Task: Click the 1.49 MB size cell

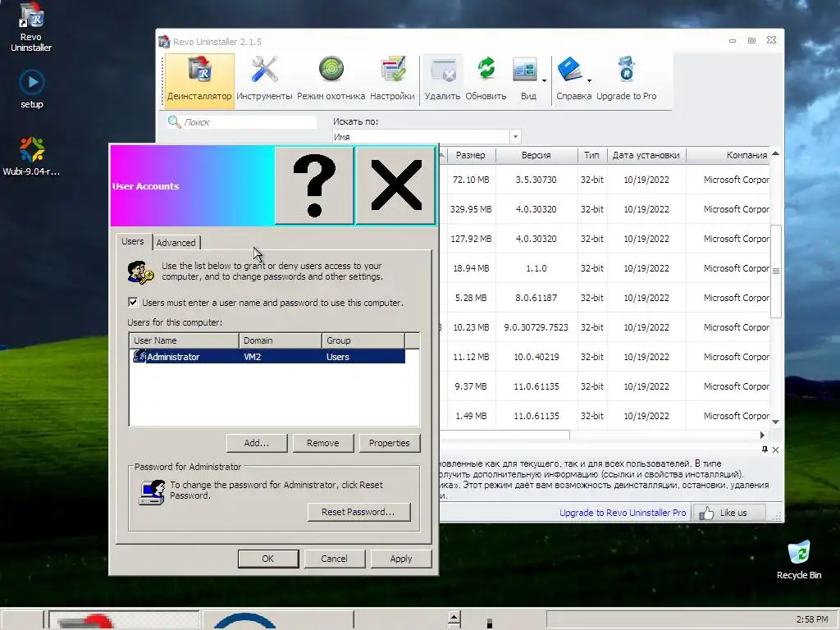Action: pyautogui.click(x=471, y=416)
